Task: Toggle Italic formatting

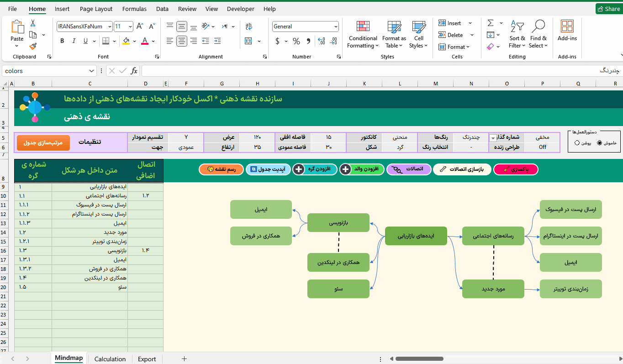Action: (74, 41)
